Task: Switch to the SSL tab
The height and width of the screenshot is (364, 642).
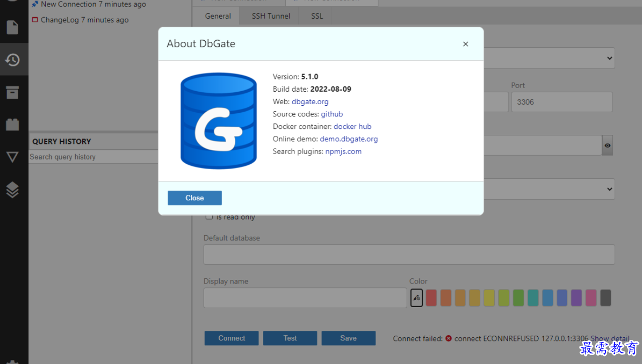Action: 317,16
